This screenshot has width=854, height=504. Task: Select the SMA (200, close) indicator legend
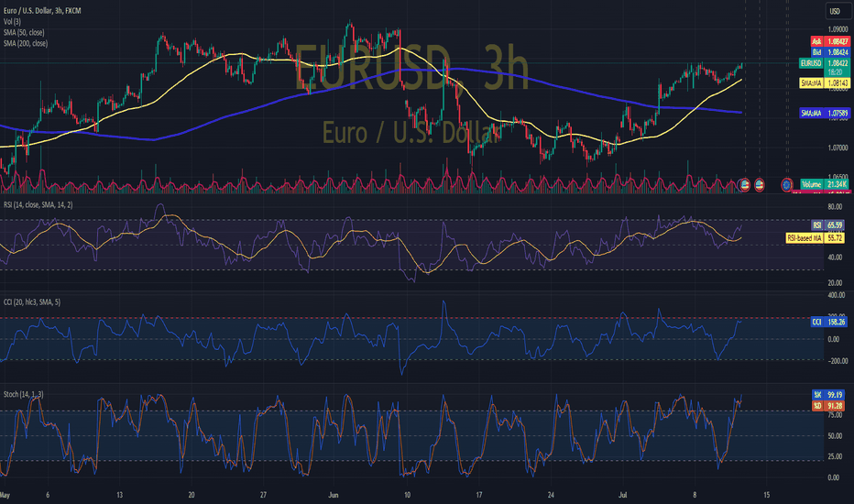[x=26, y=43]
